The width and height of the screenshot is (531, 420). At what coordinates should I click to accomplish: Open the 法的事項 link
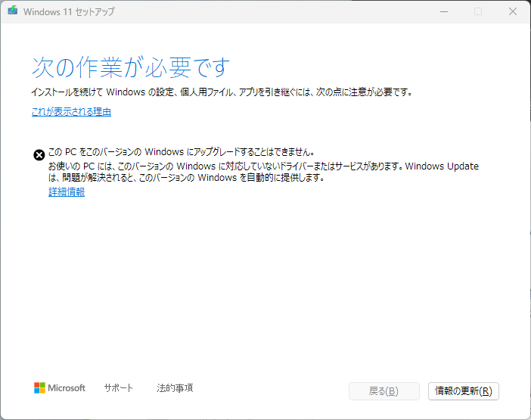pos(175,387)
